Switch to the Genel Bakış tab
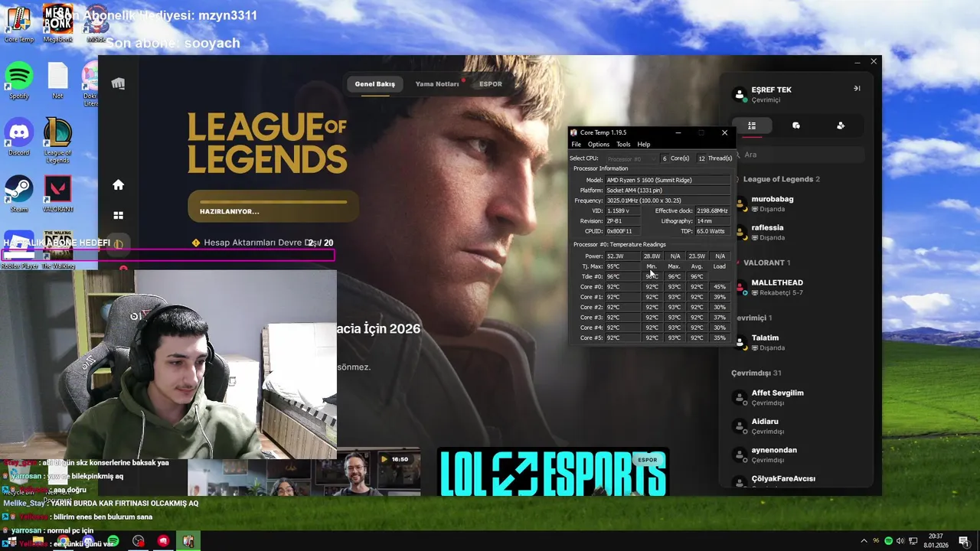980x551 pixels. click(x=375, y=84)
